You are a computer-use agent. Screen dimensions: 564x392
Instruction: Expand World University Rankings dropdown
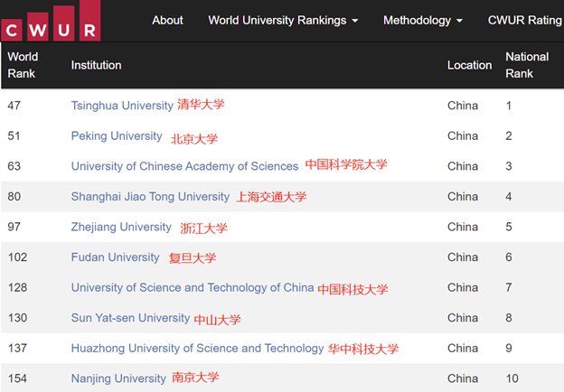click(x=283, y=20)
